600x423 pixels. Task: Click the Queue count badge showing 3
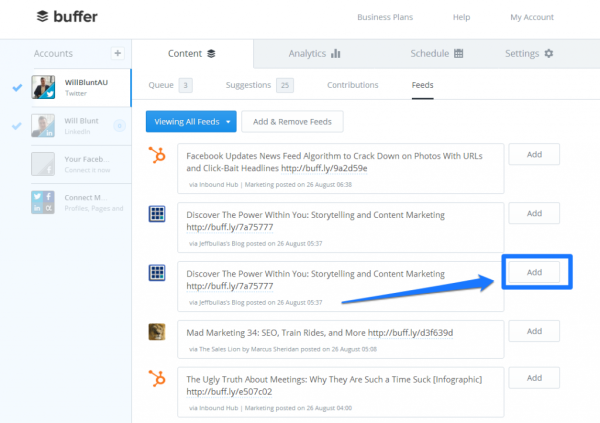click(x=186, y=85)
